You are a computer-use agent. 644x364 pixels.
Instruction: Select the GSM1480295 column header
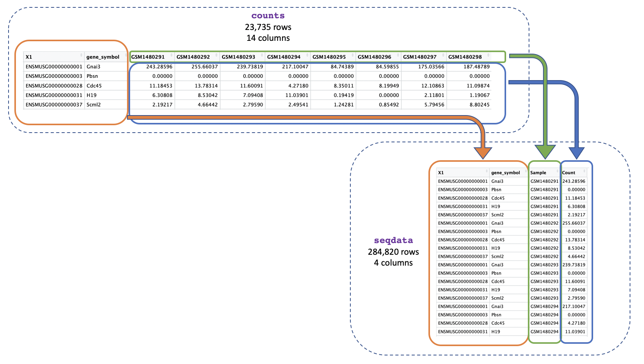coord(329,57)
